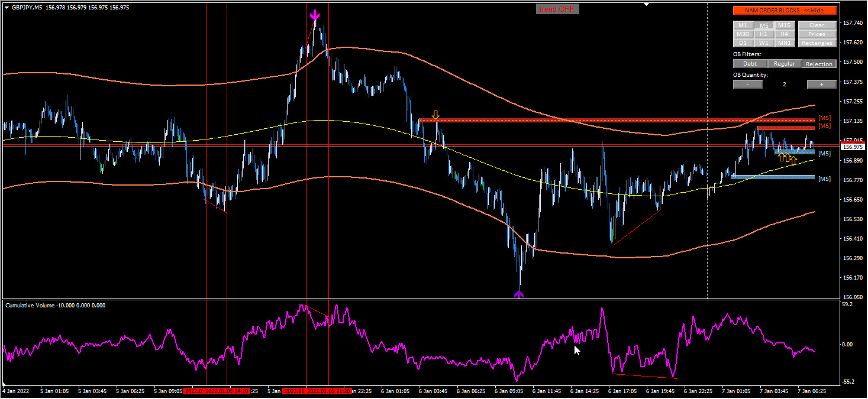Click the Clear button
Screen dimensions: 868x399
click(817, 25)
